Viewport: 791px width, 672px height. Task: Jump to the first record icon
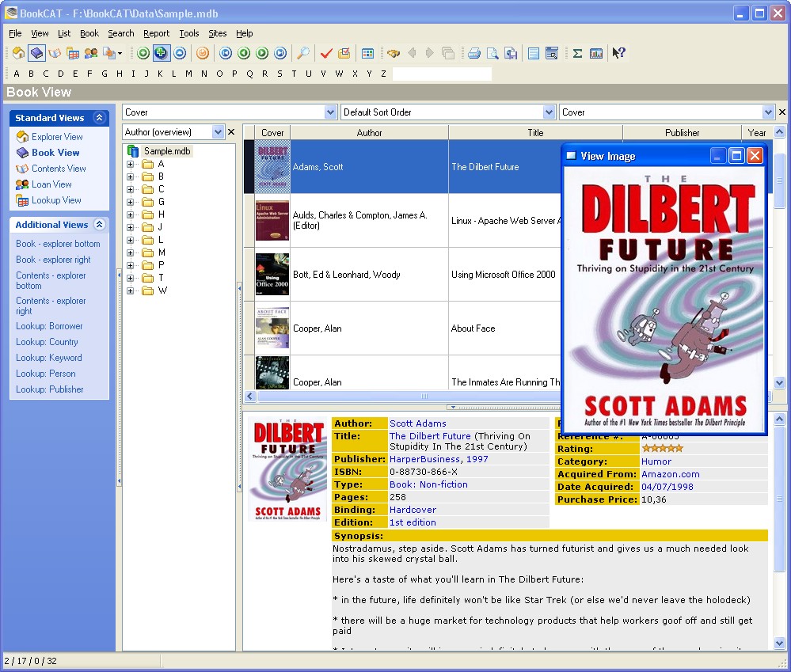[x=226, y=53]
